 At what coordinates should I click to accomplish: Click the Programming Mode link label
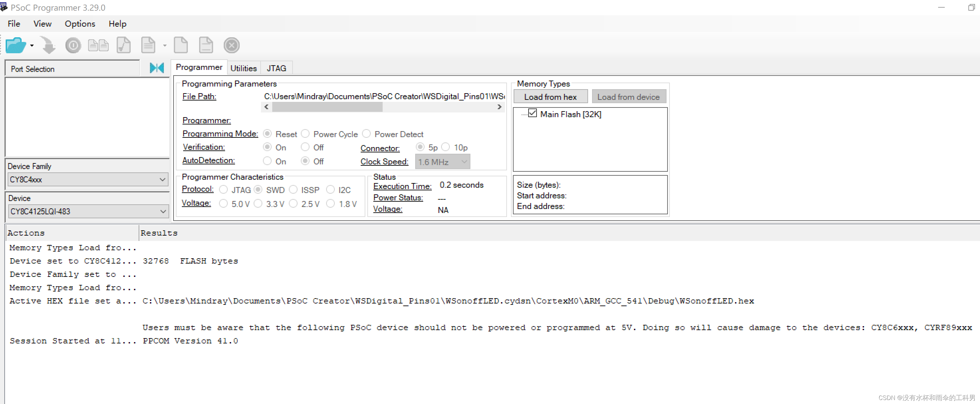click(220, 134)
